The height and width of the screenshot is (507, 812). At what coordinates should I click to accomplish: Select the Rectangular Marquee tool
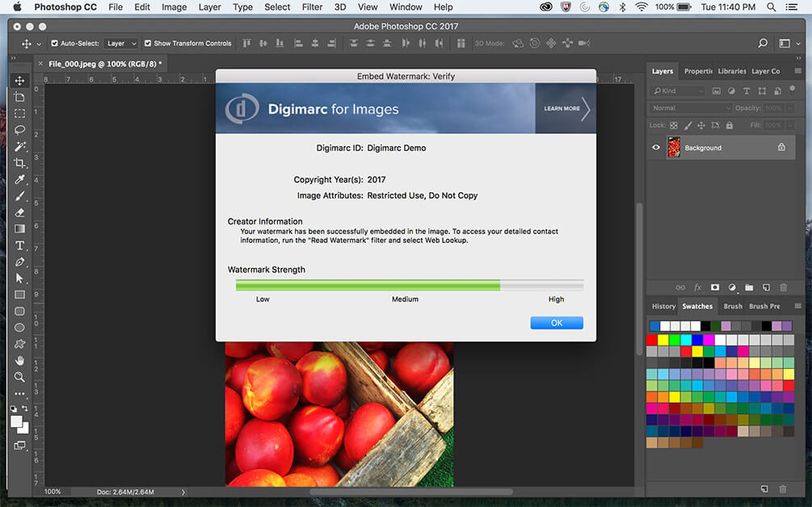[19, 113]
